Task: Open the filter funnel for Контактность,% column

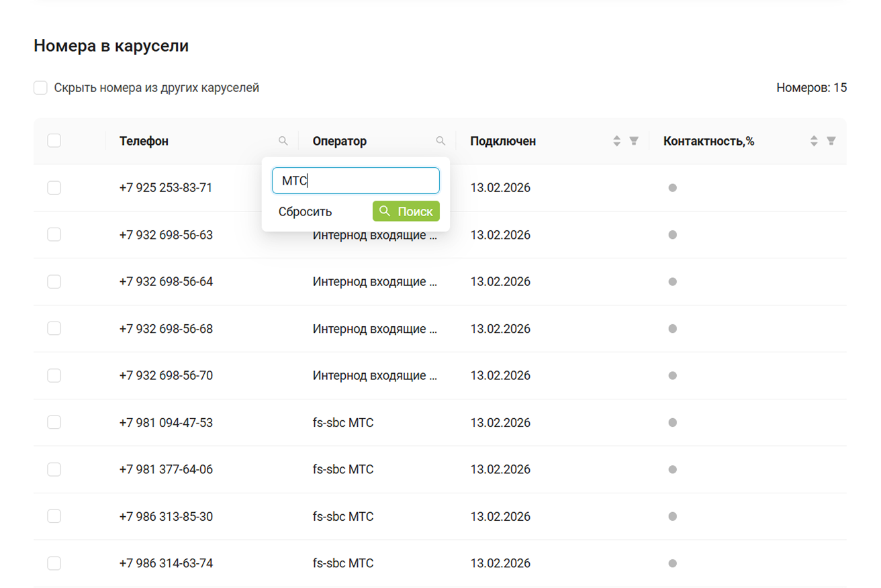Action: click(x=831, y=141)
